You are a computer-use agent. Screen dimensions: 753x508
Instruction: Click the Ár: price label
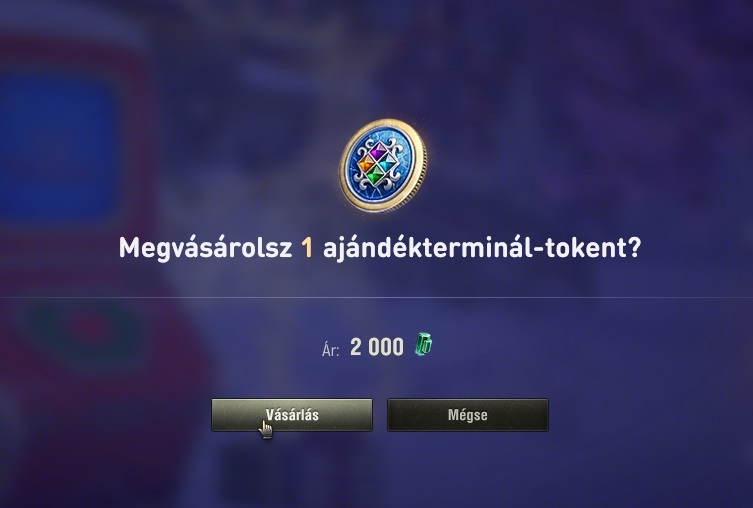(x=330, y=350)
